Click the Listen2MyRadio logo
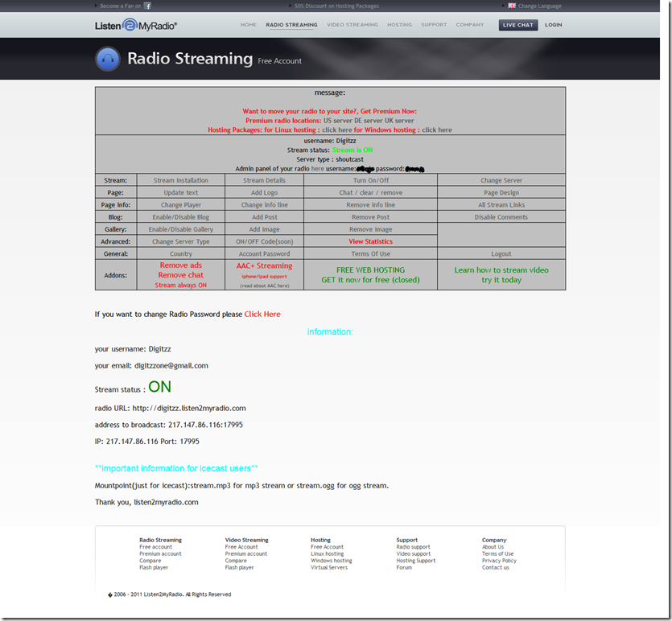Viewport: 672px width, 621px height. 136,25
